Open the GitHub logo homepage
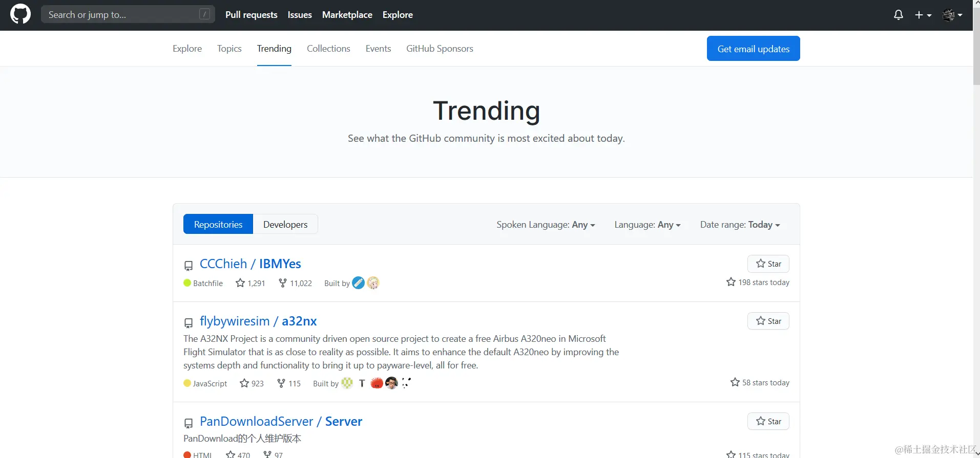The height and width of the screenshot is (458, 980). 20,14
